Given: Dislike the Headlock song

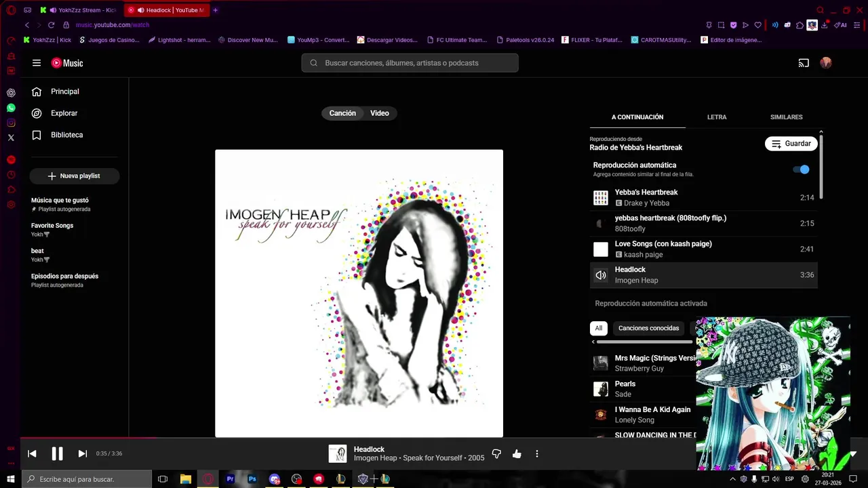Looking at the screenshot, I should point(496,453).
